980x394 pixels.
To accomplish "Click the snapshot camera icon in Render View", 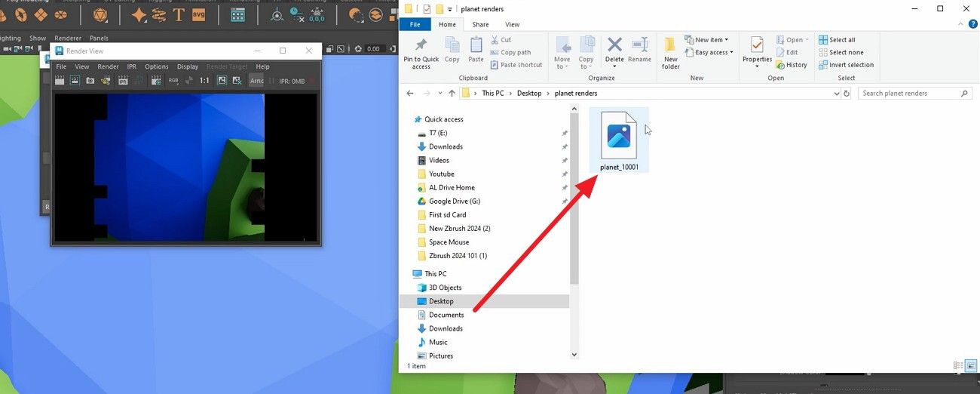I will point(90,81).
